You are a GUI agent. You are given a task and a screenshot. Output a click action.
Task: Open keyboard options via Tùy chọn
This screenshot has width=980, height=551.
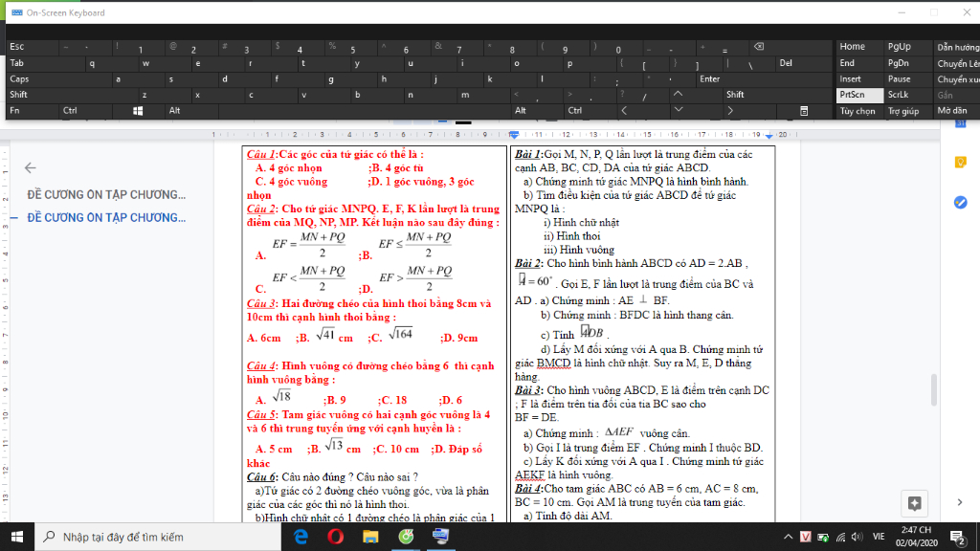(860, 111)
